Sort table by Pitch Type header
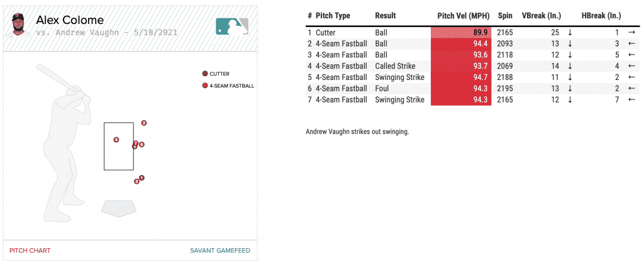This screenshot has height=267, width=644. tap(333, 16)
